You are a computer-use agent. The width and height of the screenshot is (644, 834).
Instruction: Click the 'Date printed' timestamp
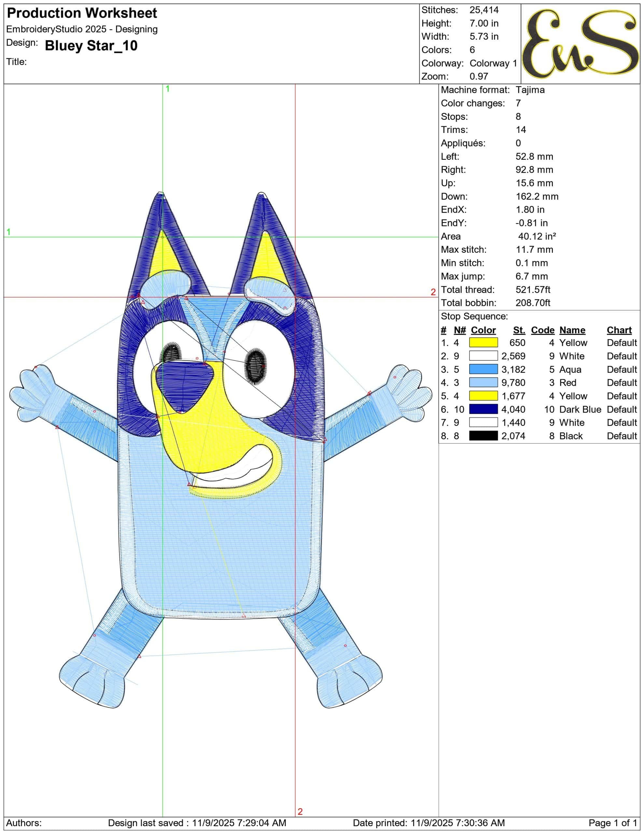(x=429, y=823)
